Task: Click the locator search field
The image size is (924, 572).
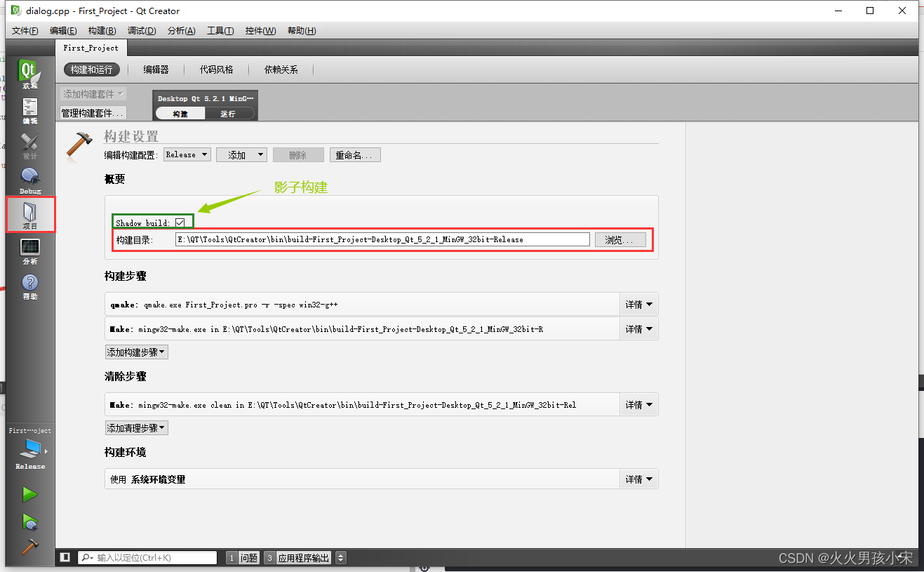Action: click(147, 557)
